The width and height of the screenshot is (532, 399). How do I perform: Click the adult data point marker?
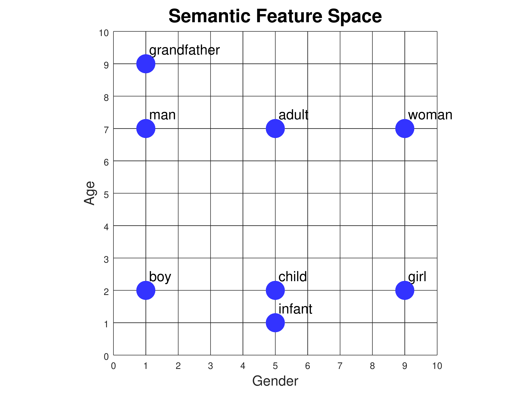pos(275,128)
